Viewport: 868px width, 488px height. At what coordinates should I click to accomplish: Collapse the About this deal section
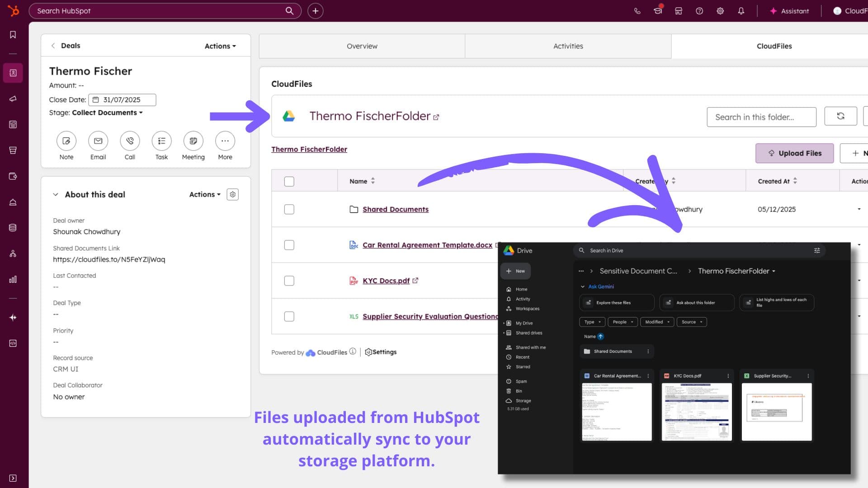coord(56,194)
